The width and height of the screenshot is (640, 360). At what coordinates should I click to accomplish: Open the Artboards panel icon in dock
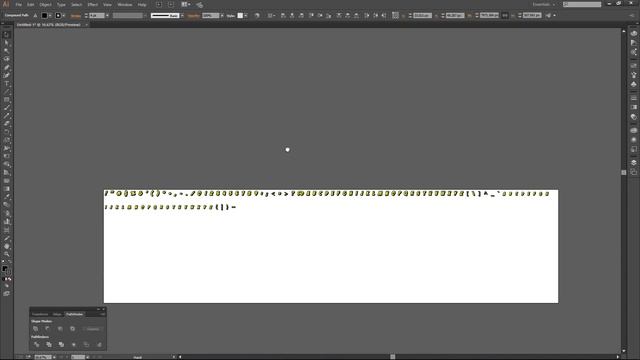coord(633,172)
